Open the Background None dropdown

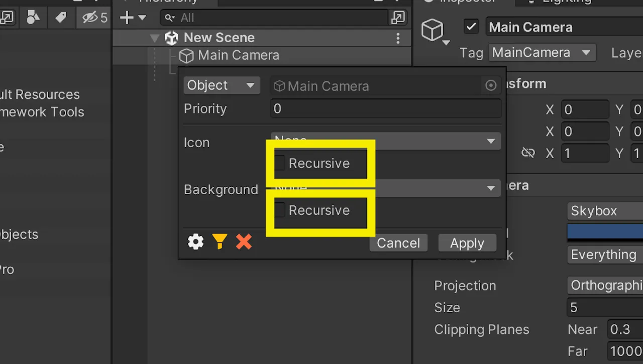[386, 188]
